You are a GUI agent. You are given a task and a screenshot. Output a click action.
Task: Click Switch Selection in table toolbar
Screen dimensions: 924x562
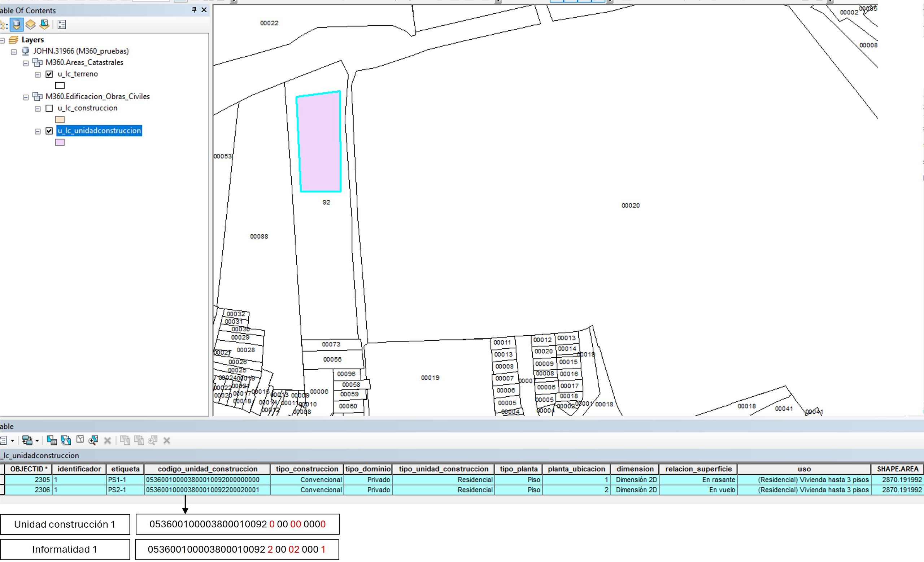[x=66, y=440]
